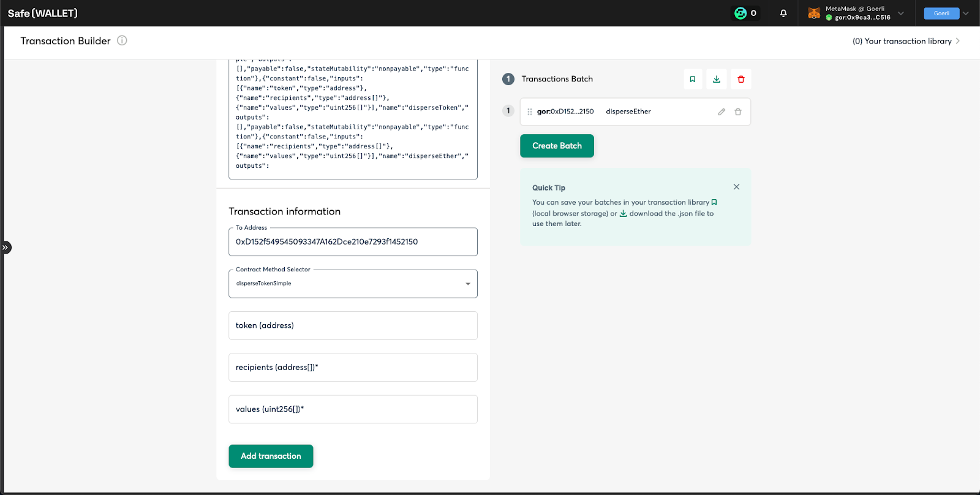Click the token (address) field
980x495 pixels.
coord(353,325)
